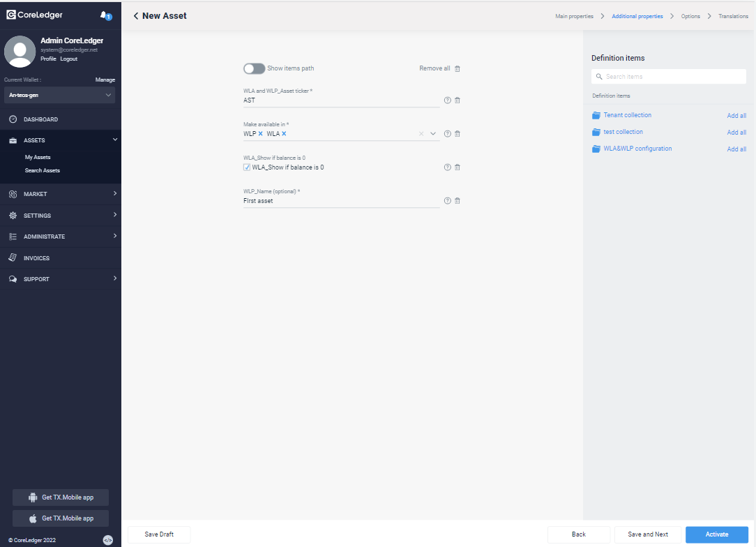Image resolution: width=756 pixels, height=547 pixels.
Task: Go to the Options step
Action: (x=690, y=16)
